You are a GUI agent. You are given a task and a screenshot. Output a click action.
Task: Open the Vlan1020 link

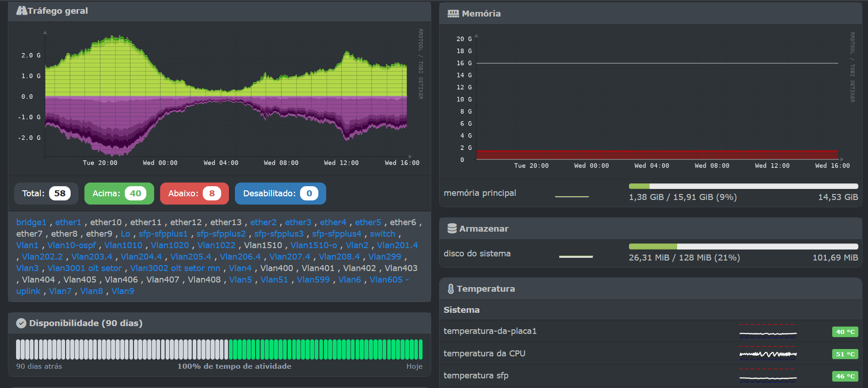(x=170, y=245)
